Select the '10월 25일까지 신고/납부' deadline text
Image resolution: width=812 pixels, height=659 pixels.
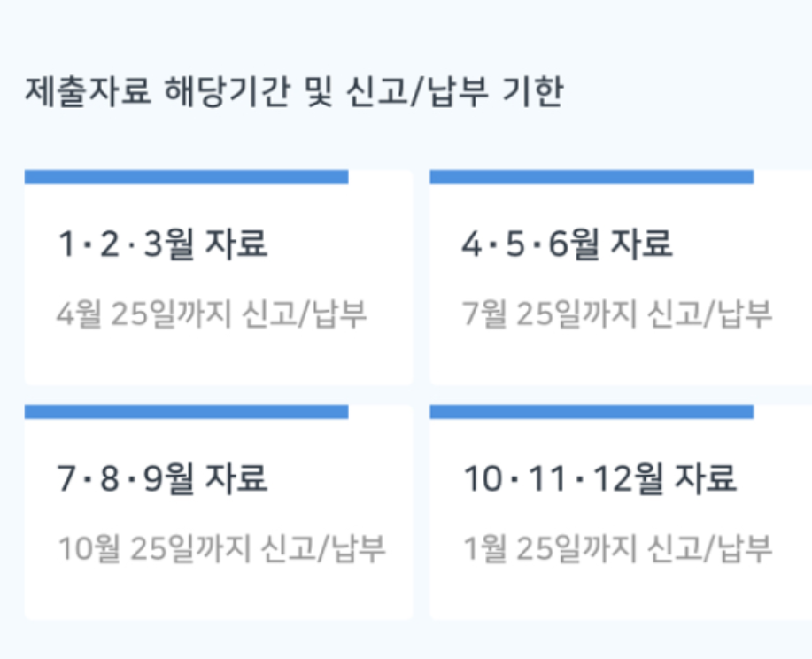pyautogui.click(x=221, y=549)
